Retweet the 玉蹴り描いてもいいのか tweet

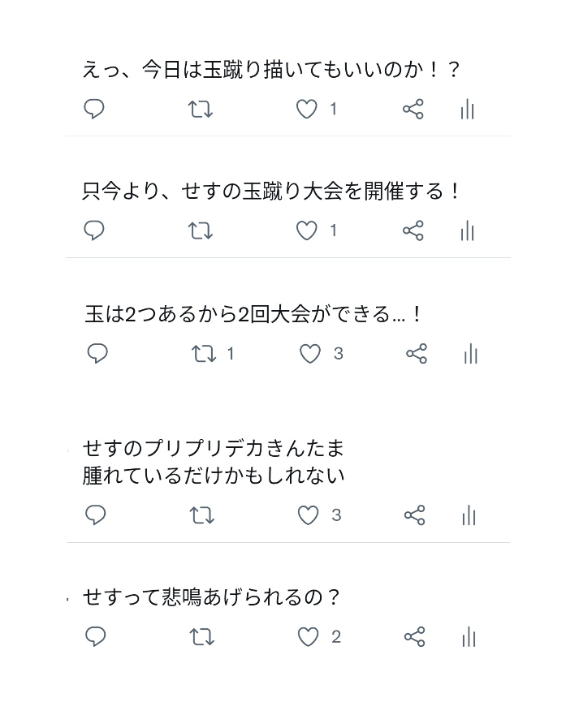(201, 109)
